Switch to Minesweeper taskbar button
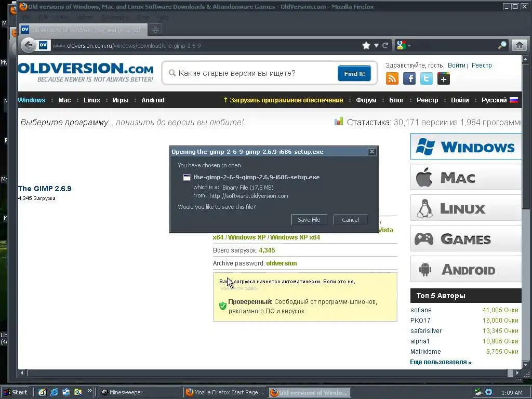 (x=140, y=392)
